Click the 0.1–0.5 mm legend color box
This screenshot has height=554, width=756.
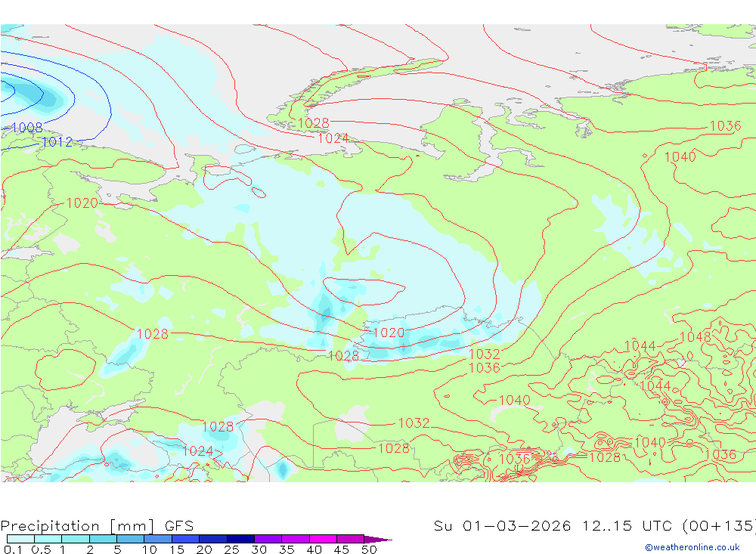coord(20,539)
